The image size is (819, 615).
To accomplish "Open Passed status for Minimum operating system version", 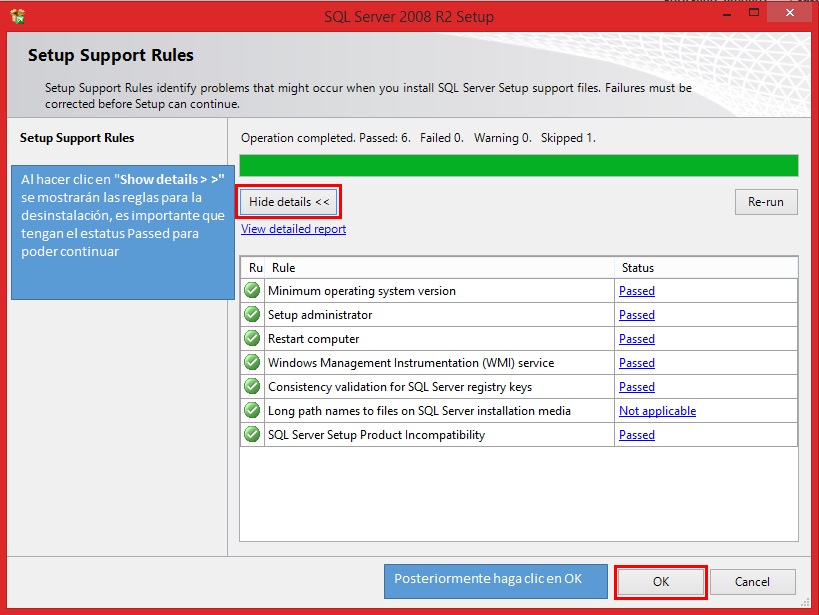I will [637, 291].
